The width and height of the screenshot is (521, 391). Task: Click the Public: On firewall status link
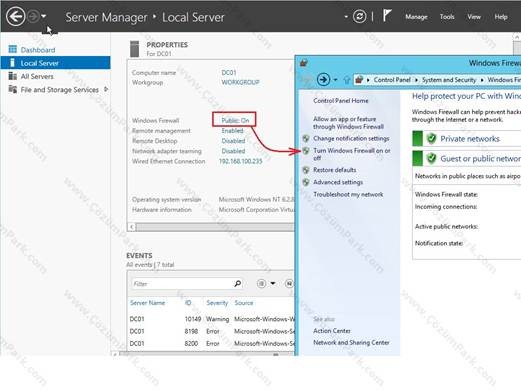(x=235, y=120)
